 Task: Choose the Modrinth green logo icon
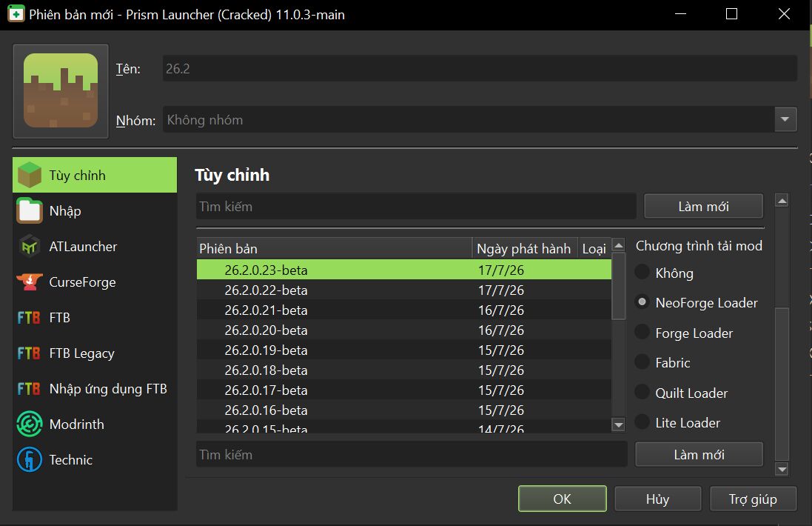30,424
